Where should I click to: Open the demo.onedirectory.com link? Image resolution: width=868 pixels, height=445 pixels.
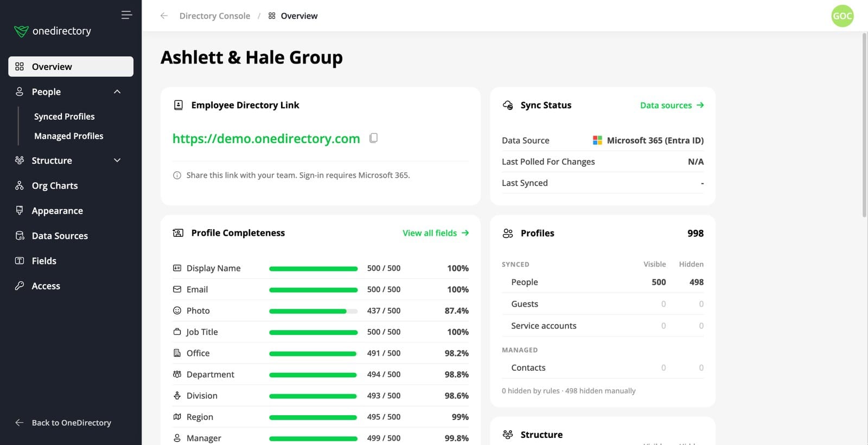(266, 139)
